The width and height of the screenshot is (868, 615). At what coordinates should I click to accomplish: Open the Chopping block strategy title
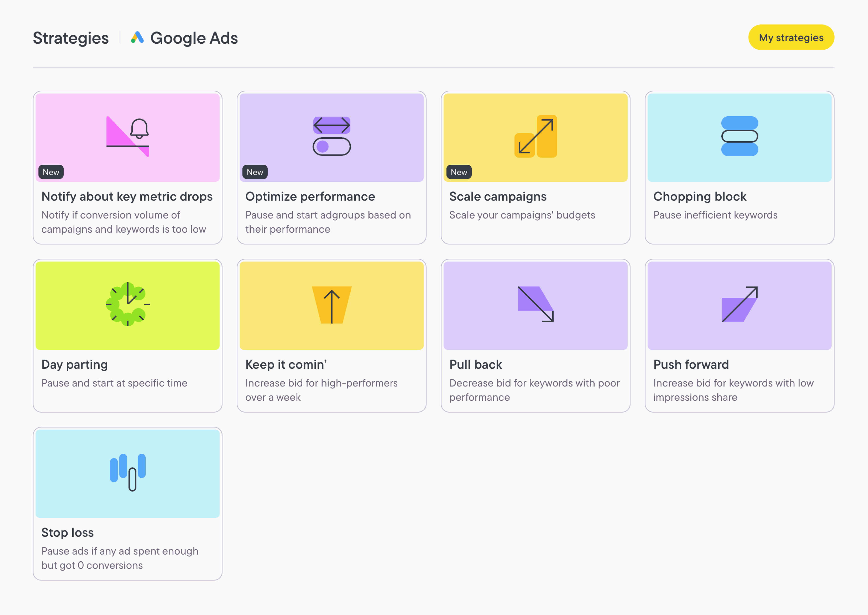point(699,197)
